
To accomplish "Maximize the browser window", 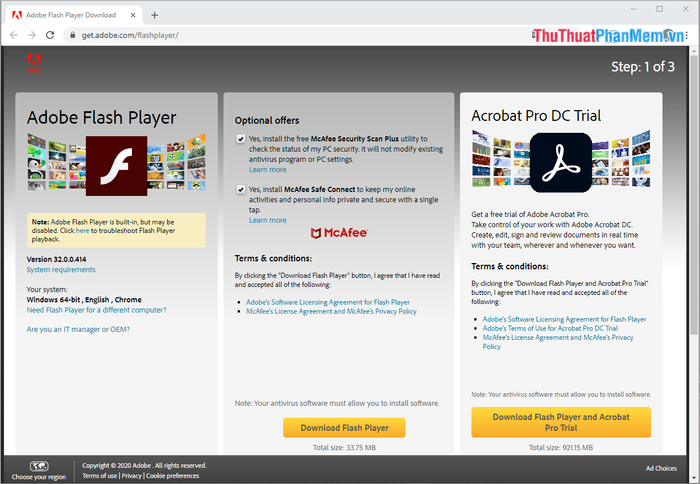I will pos(659,9).
